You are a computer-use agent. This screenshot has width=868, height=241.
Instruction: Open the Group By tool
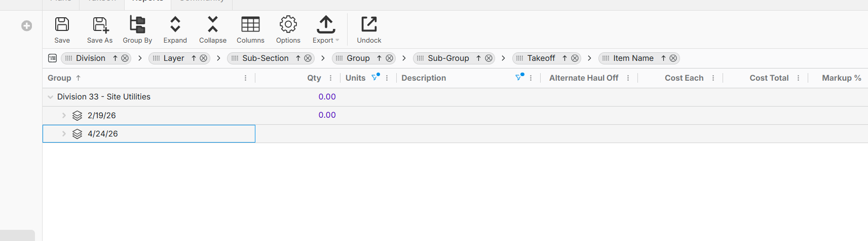click(137, 24)
